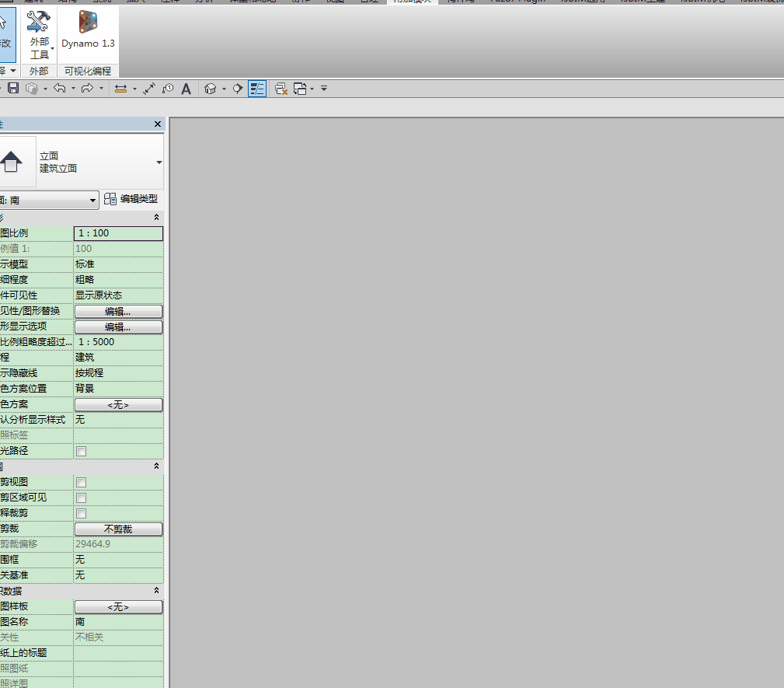
Task: Click the 粗略 detail level value
Action: tap(119, 280)
